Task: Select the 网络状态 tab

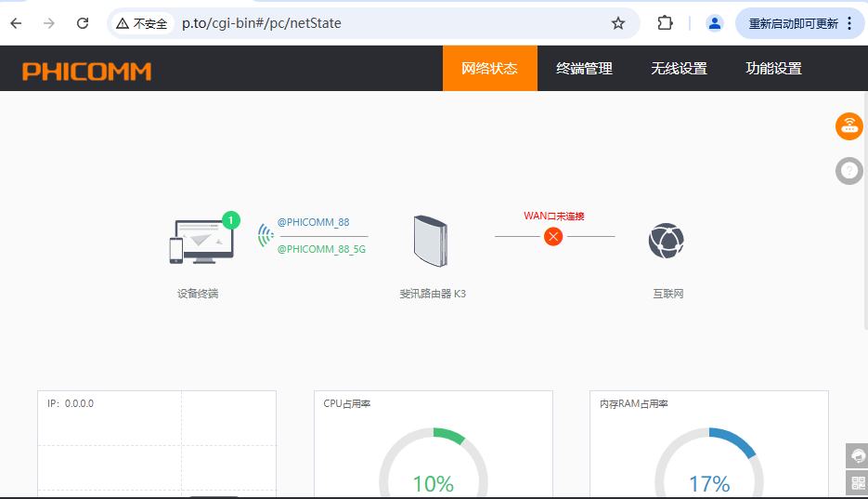Action: point(490,68)
